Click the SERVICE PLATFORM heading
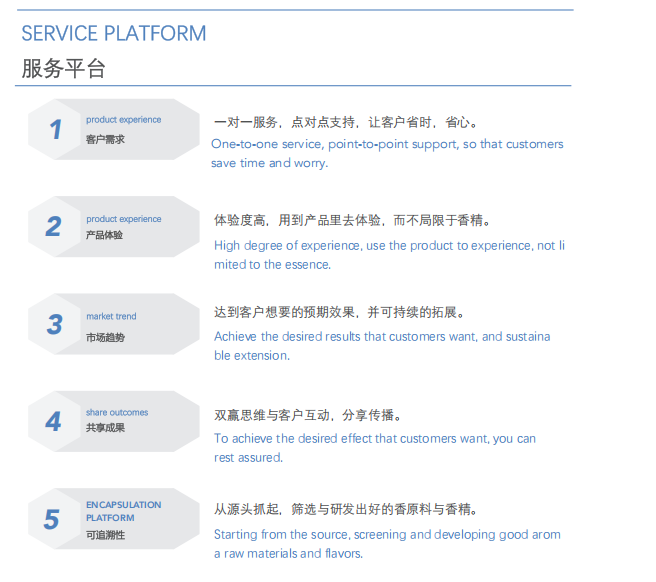This screenshot has width=656, height=582. point(114,33)
